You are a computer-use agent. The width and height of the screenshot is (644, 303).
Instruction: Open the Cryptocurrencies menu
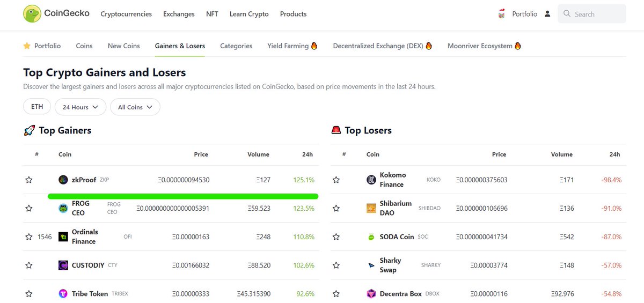click(126, 14)
